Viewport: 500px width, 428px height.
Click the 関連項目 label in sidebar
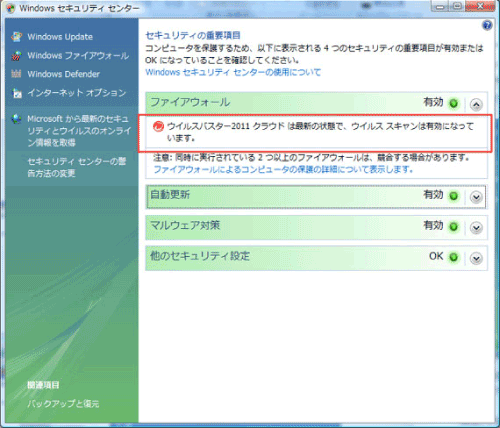click(x=43, y=385)
